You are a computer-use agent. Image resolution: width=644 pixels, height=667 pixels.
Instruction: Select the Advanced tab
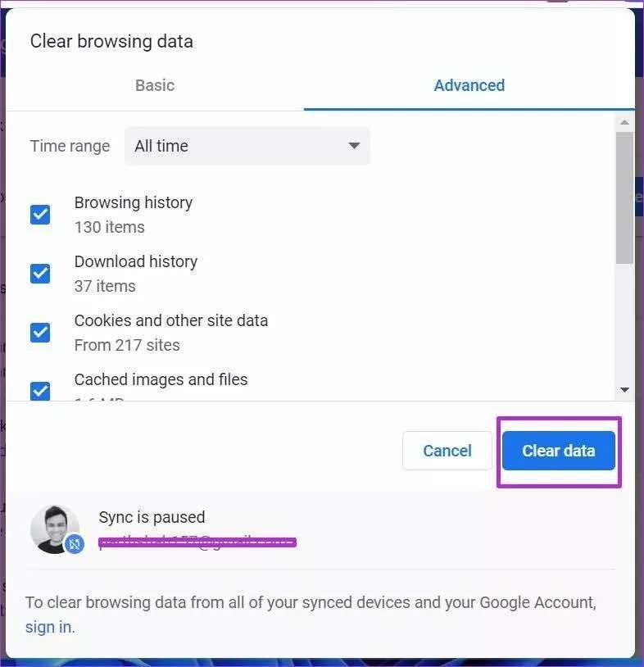[x=469, y=85]
